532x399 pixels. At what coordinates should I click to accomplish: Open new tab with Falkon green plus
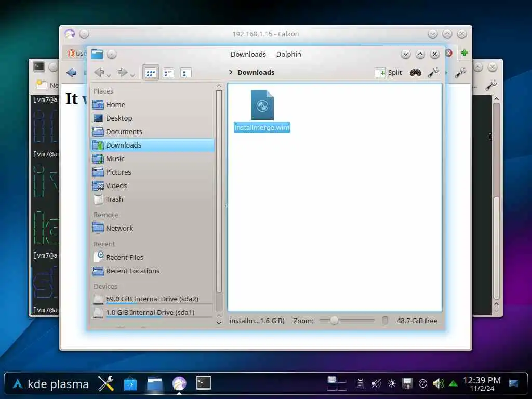click(x=464, y=53)
